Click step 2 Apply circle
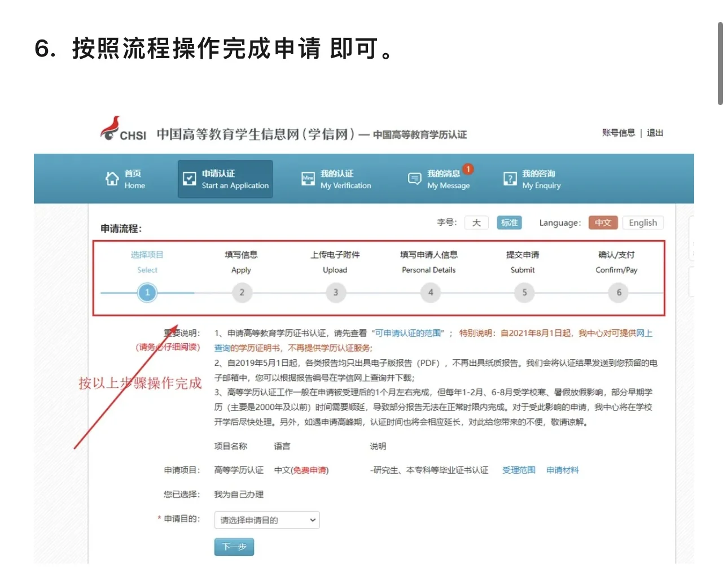 click(242, 293)
